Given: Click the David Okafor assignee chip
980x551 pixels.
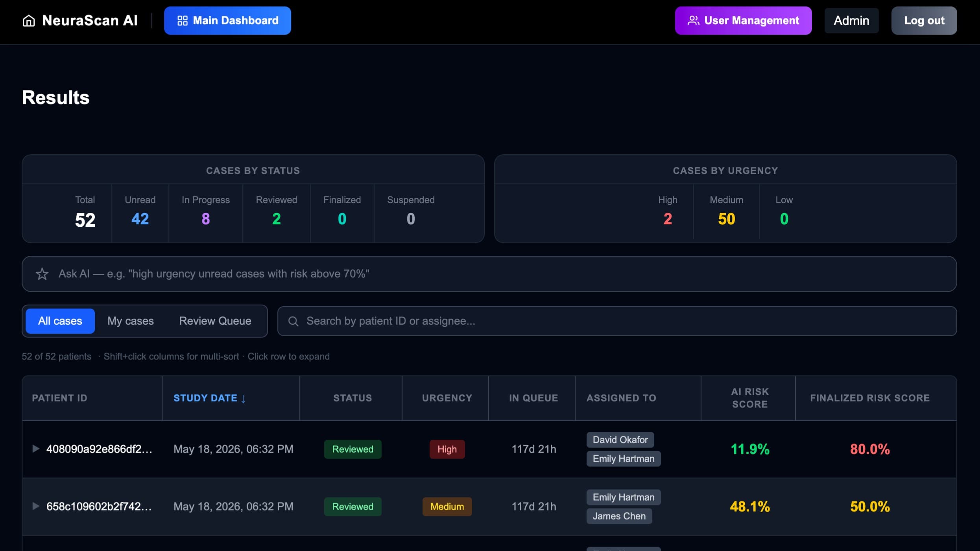Looking at the screenshot, I should pyautogui.click(x=620, y=440).
